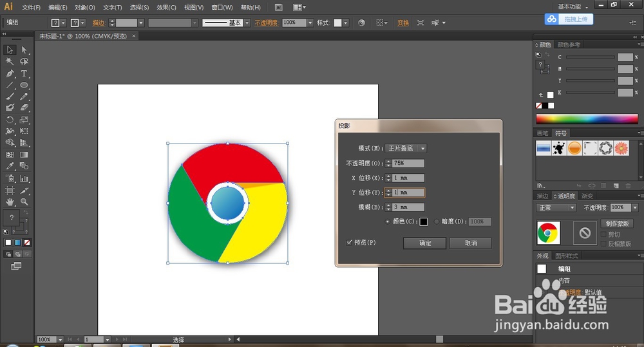
Task: Open the File menu
Action: 31,7
